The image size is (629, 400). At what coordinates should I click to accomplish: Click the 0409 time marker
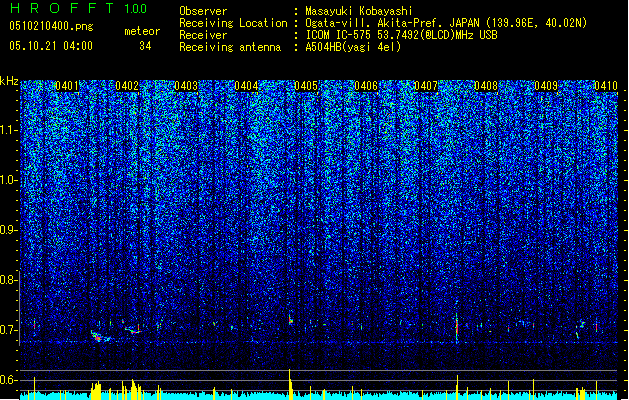(546, 86)
